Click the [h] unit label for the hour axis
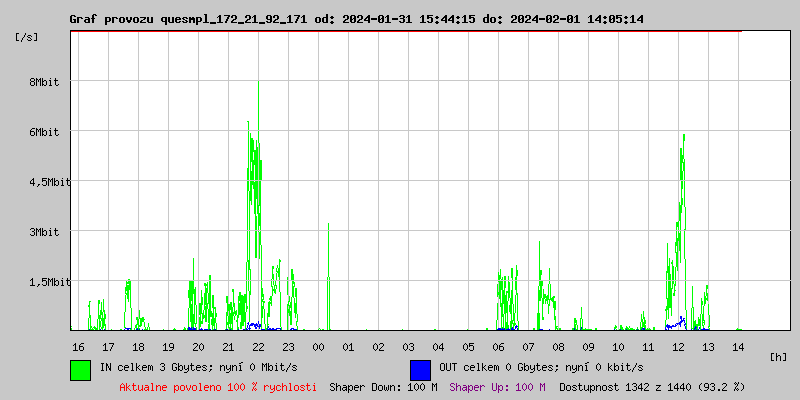The height and width of the screenshot is (400, 800). (778, 357)
